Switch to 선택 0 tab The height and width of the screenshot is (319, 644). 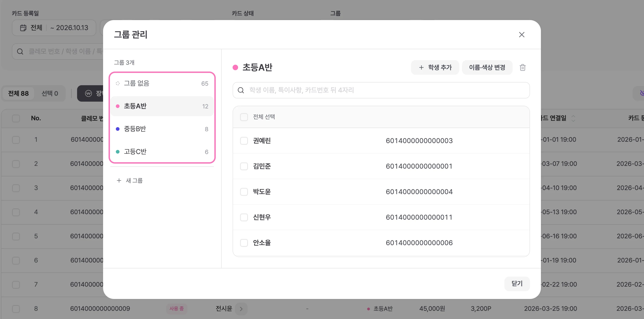(50, 93)
